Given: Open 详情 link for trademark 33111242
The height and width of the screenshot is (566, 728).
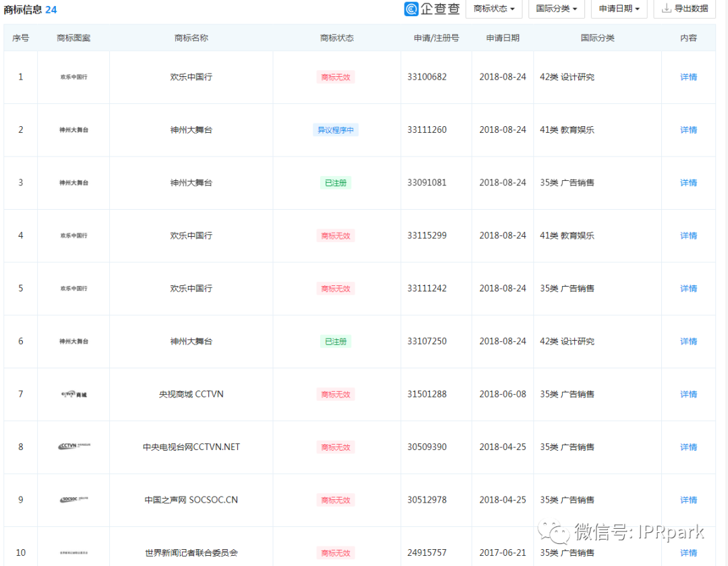Looking at the screenshot, I should click(x=688, y=289).
